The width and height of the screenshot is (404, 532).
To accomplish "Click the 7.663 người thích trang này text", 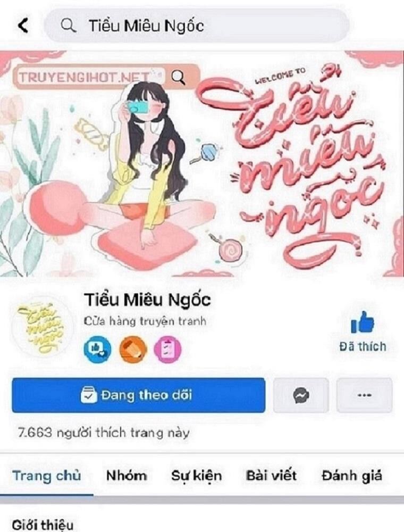I will click(x=103, y=433).
